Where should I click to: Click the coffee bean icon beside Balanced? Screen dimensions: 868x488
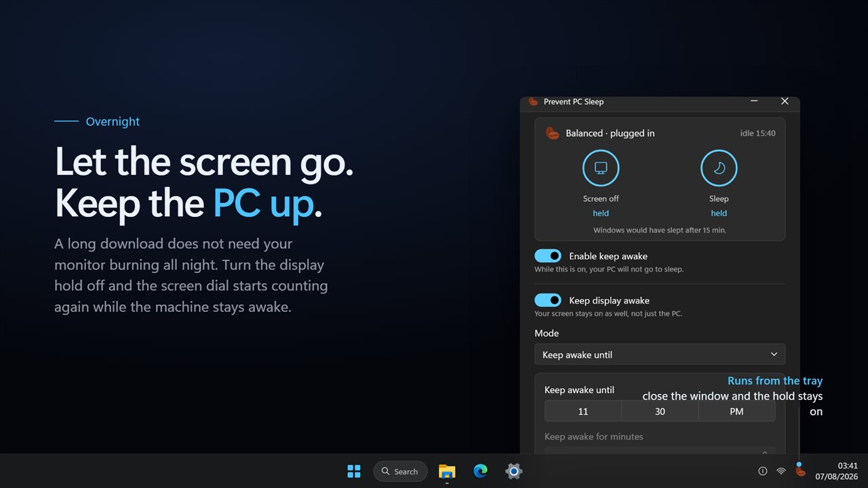pyautogui.click(x=552, y=133)
